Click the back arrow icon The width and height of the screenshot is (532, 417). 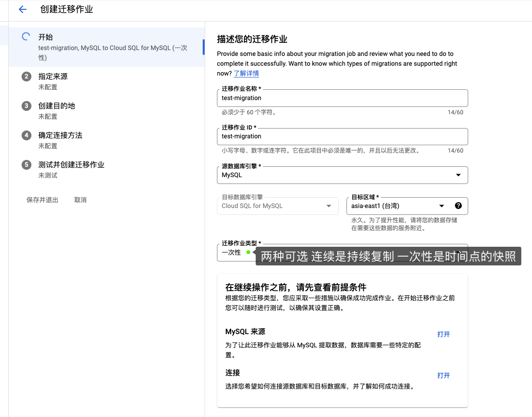[x=23, y=9]
